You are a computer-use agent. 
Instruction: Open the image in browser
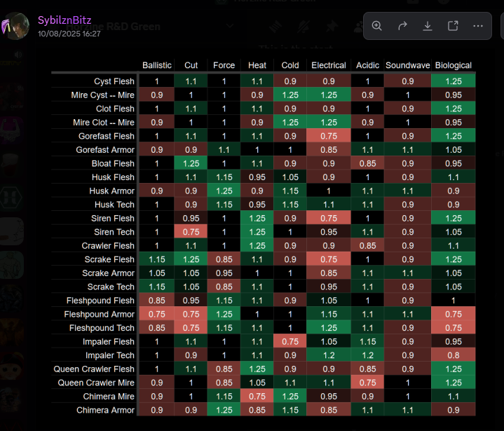pyautogui.click(x=453, y=26)
